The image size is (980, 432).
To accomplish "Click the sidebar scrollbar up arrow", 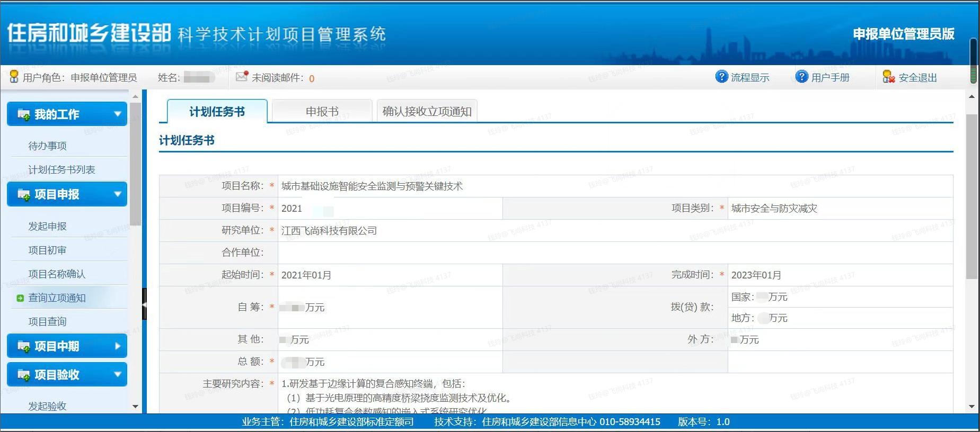I will (135, 96).
